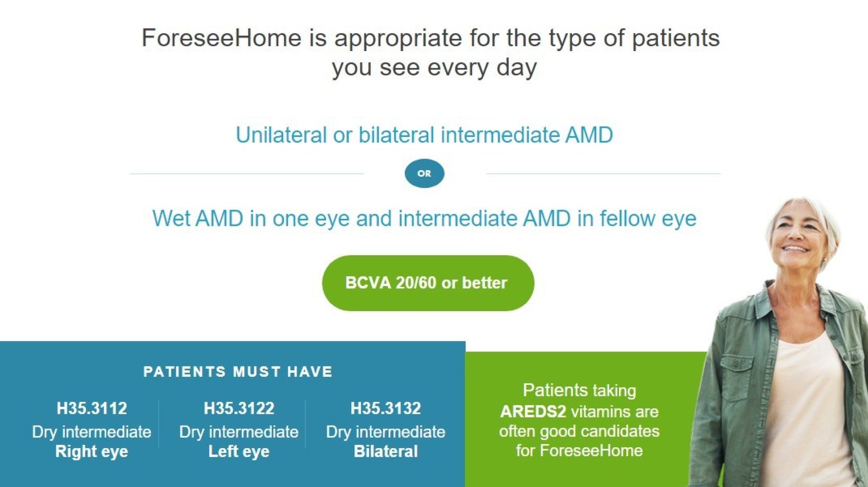Click the bold AREDS2 word
868x487 pixels.
(x=533, y=412)
